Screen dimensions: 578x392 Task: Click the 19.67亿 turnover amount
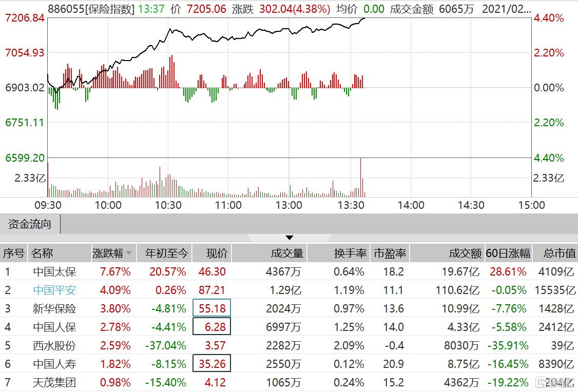[x=460, y=271]
